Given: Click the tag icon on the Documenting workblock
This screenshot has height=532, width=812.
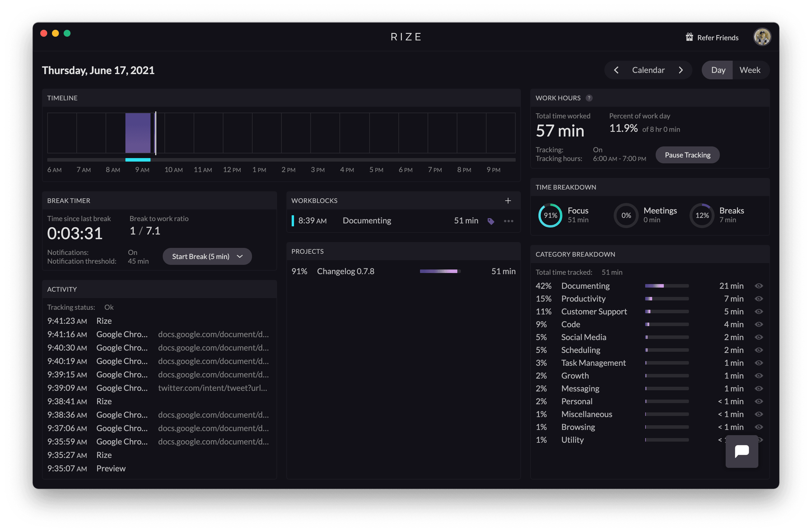Looking at the screenshot, I should click(491, 221).
